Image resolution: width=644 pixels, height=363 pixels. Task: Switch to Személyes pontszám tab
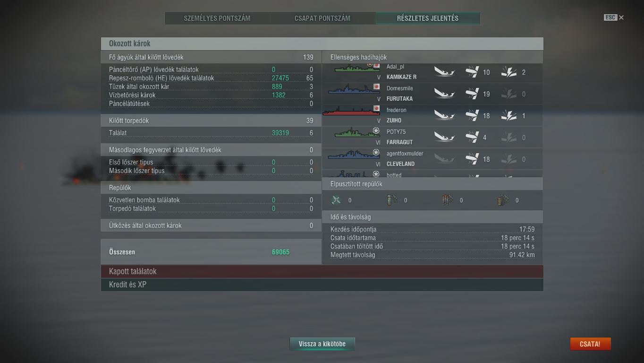point(217,18)
